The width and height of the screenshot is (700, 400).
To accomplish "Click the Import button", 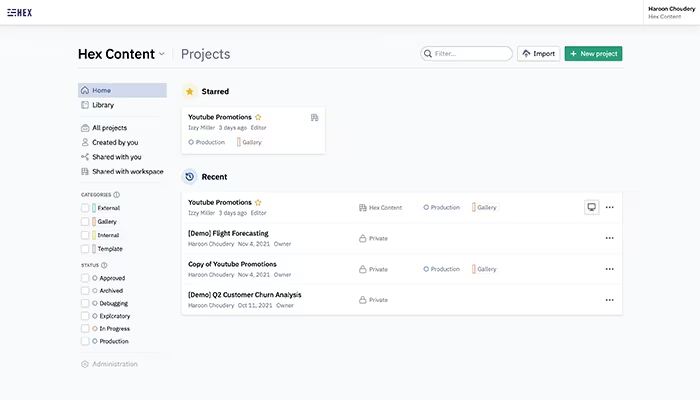I will (x=538, y=54).
